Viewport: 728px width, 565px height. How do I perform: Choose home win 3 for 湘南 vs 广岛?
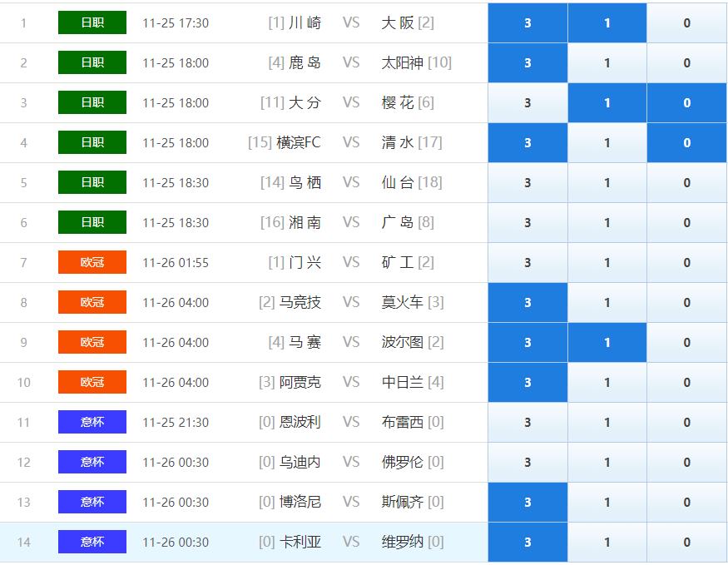(527, 223)
